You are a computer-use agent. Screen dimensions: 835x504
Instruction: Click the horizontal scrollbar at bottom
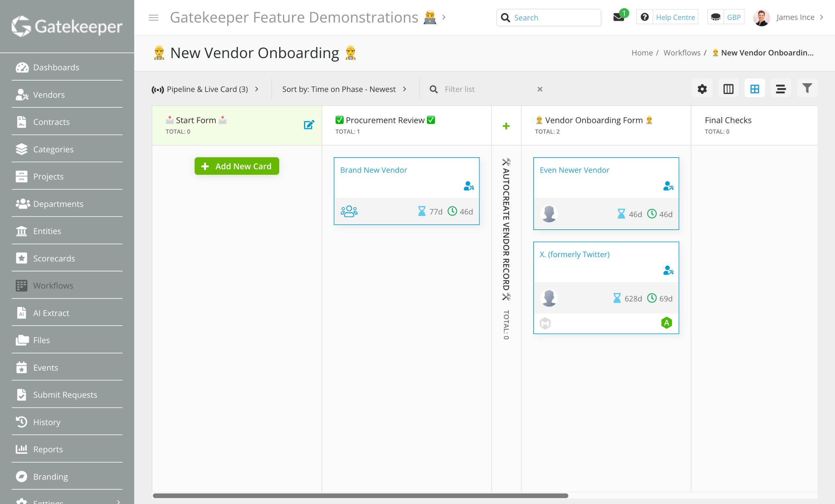[x=360, y=496]
